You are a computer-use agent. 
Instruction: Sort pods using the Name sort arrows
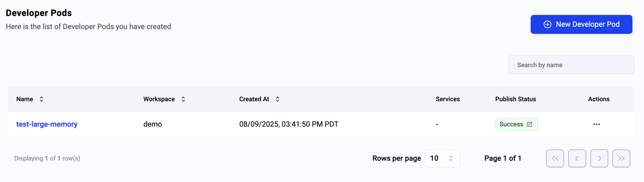click(x=42, y=99)
